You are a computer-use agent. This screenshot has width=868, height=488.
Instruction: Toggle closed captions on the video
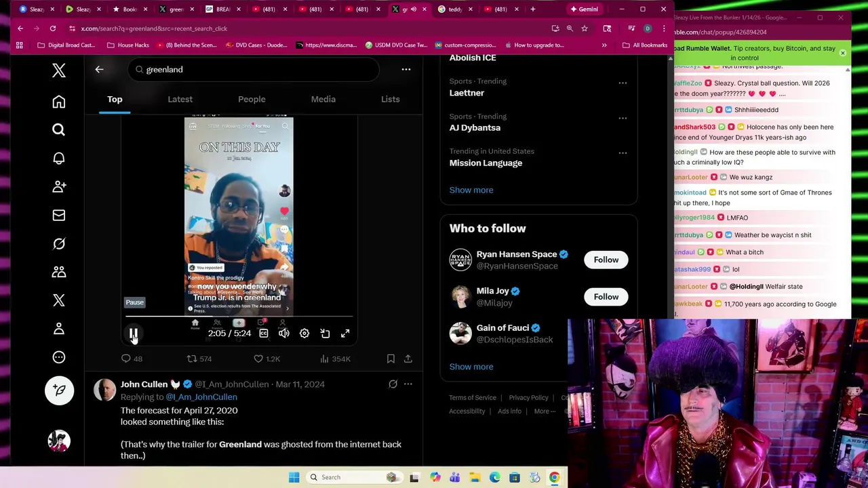click(x=264, y=333)
